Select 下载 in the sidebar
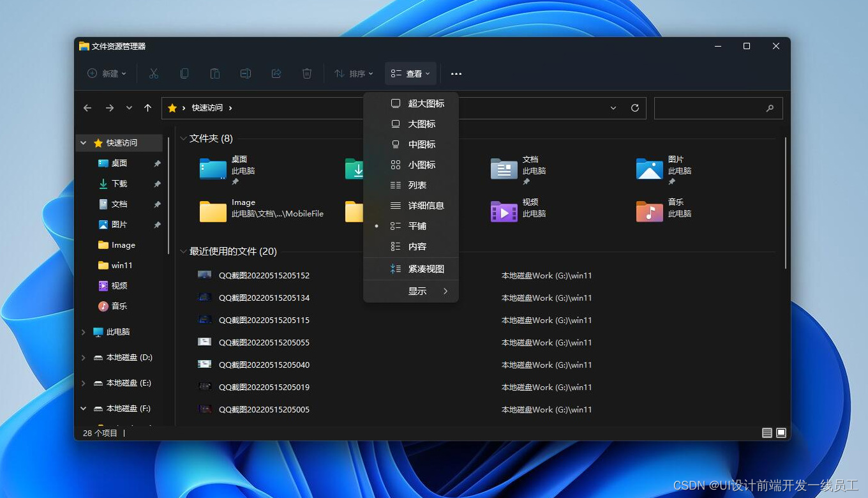Image resolution: width=868 pixels, height=498 pixels. [119, 184]
